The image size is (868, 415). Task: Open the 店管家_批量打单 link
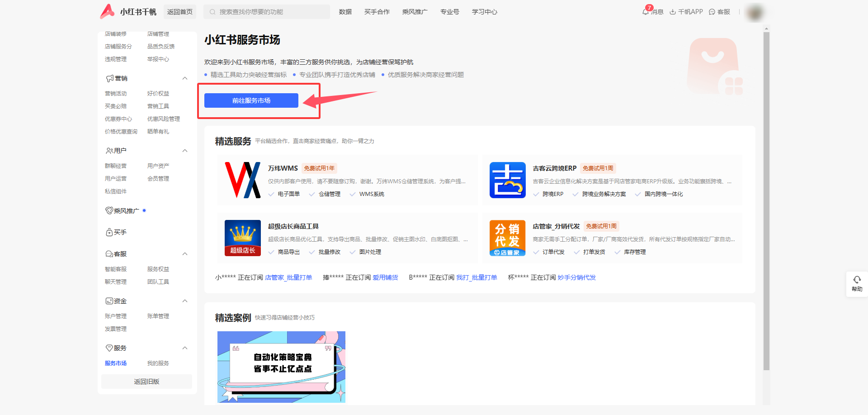(288, 277)
